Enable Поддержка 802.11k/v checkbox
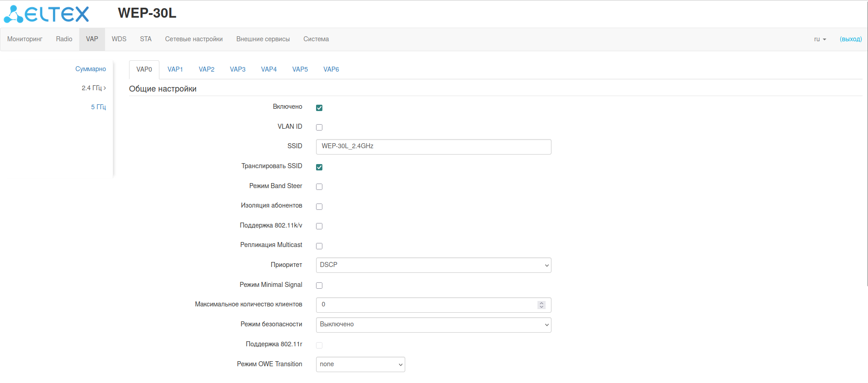This screenshot has width=868, height=383. pyautogui.click(x=319, y=226)
